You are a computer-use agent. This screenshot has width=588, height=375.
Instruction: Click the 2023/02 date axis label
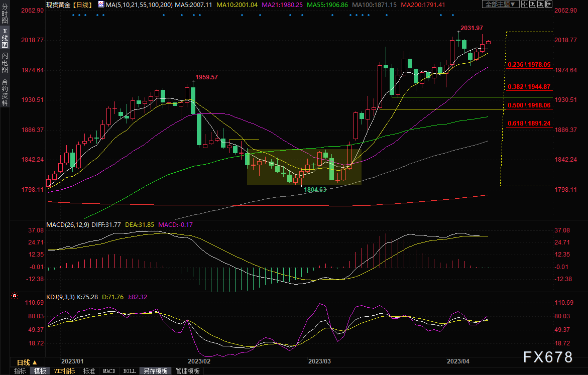coord(199,361)
